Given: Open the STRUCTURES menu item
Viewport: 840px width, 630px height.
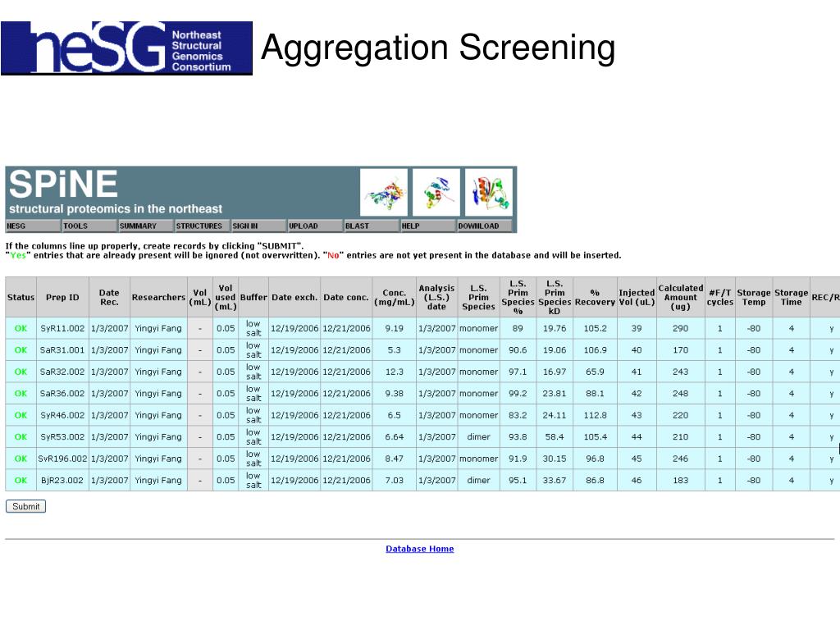Looking at the screenshot, I should (202, 226).
